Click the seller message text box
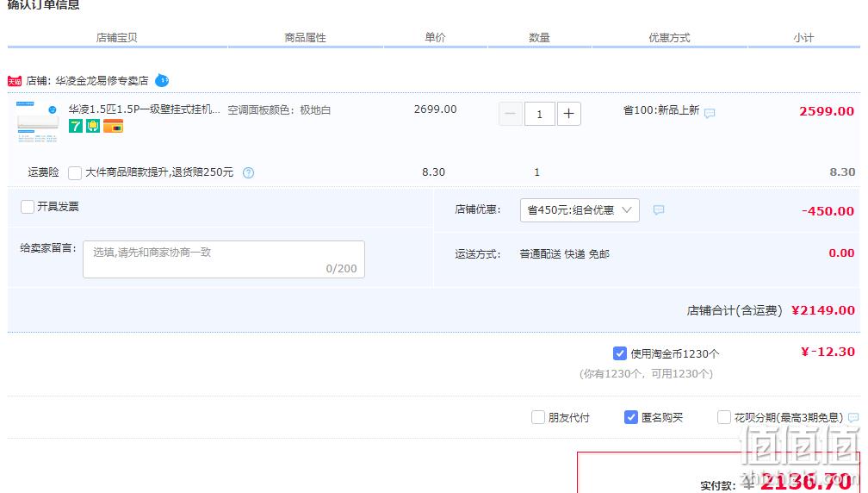 (224, 259)
